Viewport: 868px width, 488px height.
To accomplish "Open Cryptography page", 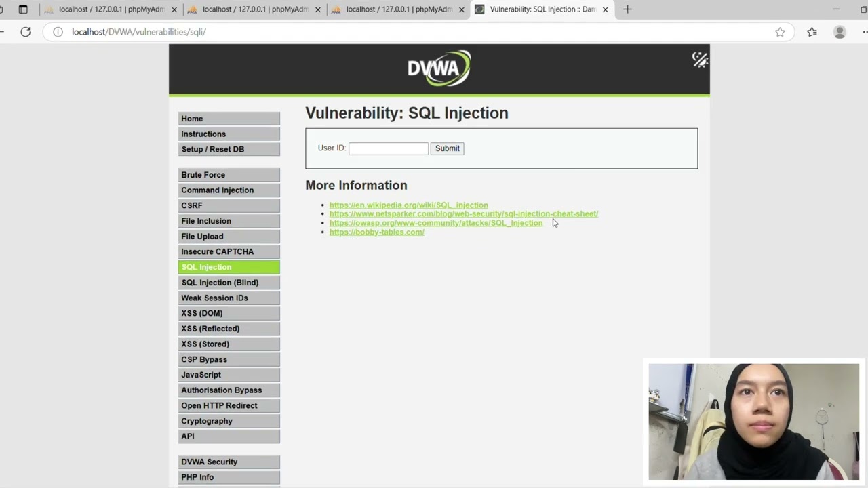I will pyautogui.click(x=229, y=421).
